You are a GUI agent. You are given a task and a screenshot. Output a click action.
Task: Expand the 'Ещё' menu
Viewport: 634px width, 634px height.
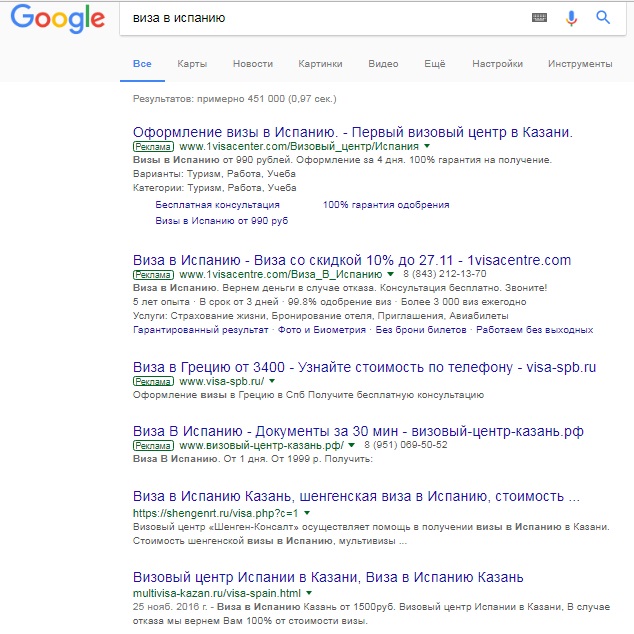435,64
